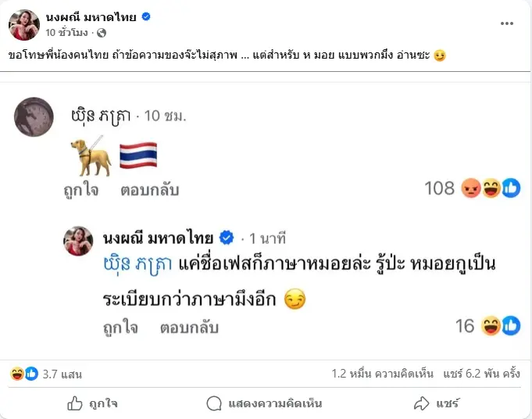Open the reply author's small profile picture
This screenshot has width=532, height=419.
coord(80,242)
